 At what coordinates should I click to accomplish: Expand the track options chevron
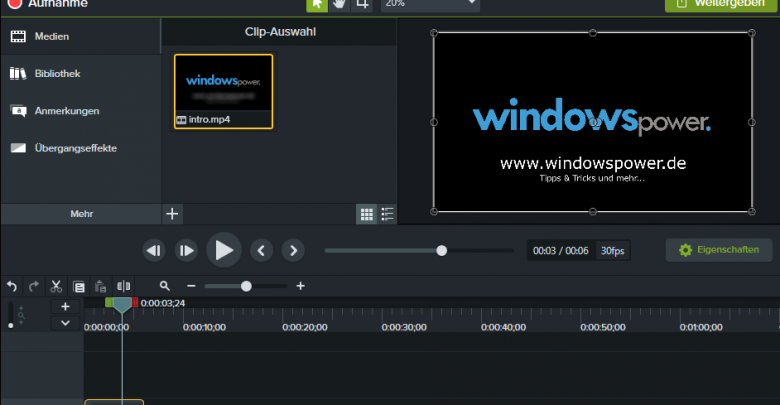tap(65, 323)
